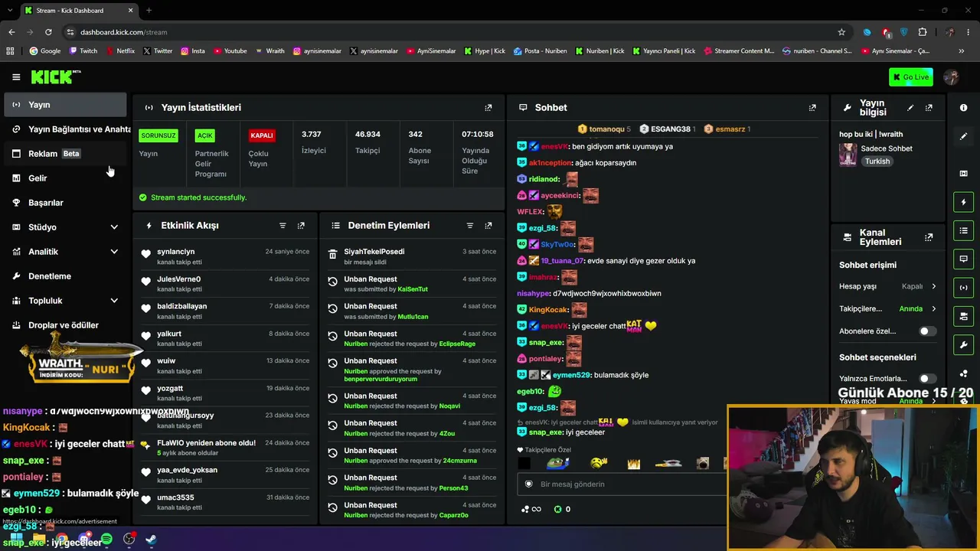Edit stream info with the pencil icon
980x551 pixels.
coord(910,108)
